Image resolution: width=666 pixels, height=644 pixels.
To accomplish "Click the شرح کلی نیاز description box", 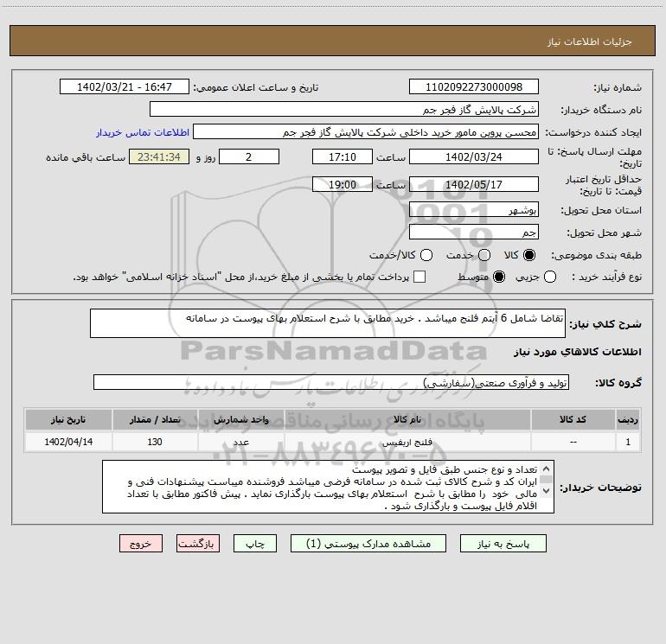I will click(x=328, y=323).
